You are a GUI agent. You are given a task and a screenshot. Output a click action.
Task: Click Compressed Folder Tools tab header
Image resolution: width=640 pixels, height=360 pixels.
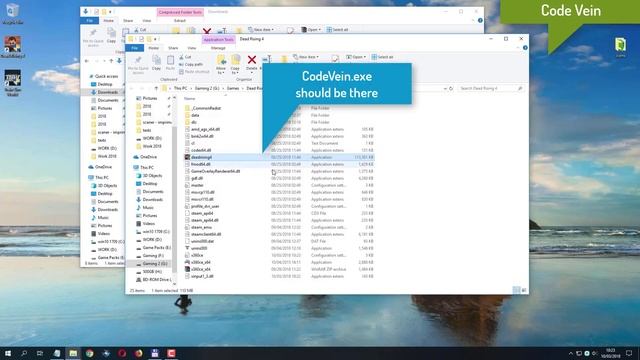pyautogui.click(x=180, y=12)
